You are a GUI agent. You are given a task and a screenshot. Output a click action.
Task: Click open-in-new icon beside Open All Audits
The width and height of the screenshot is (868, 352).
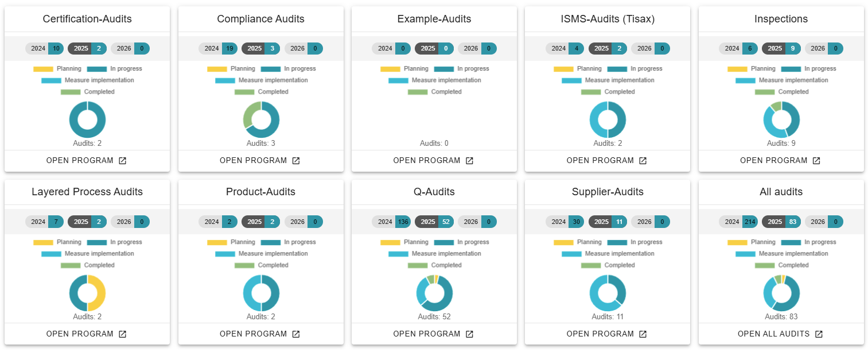coord(819,334)
